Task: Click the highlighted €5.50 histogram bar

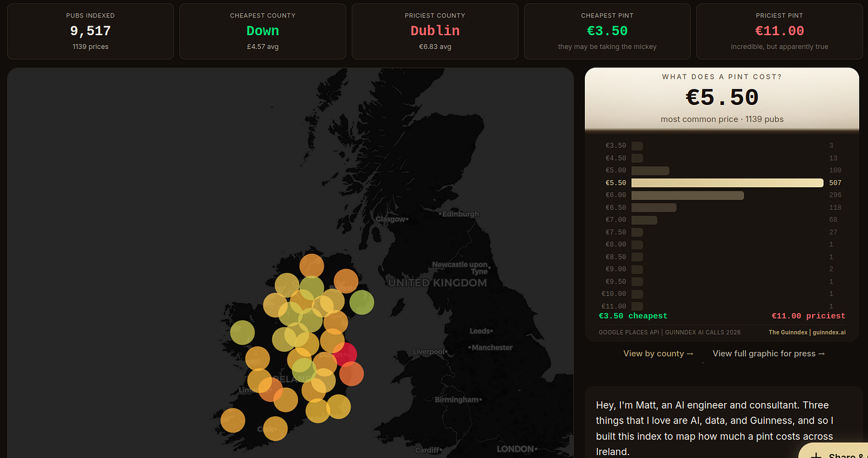Action: 727,183
